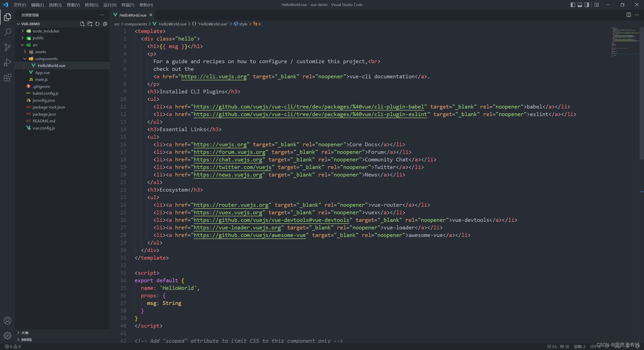The width and height of the screenshot is (644, 350).
Task: Click the components breadcrumb segment
Action: [136, 24]
